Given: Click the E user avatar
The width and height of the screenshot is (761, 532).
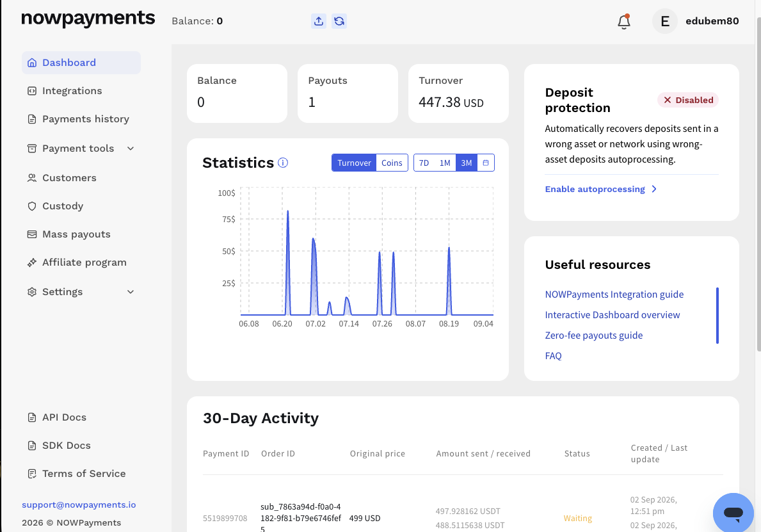Looking at the screenshot, I should point(665,21).
